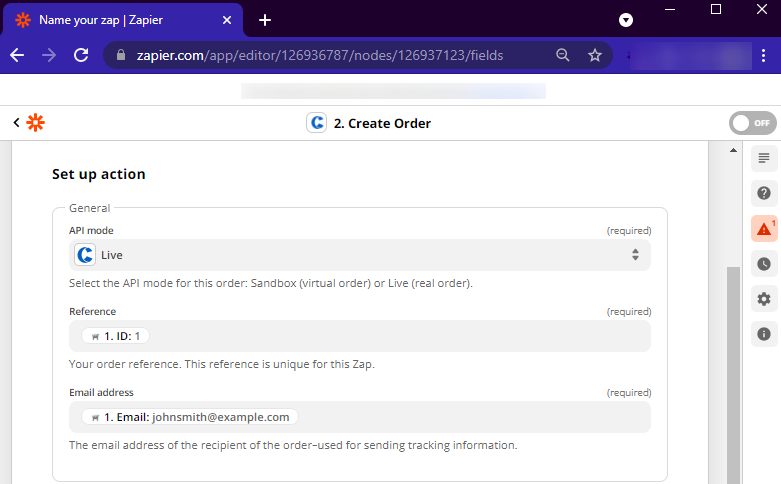Click the app icon beside 2. Create Order
The image size is (781, 484).
pos(317,122)
